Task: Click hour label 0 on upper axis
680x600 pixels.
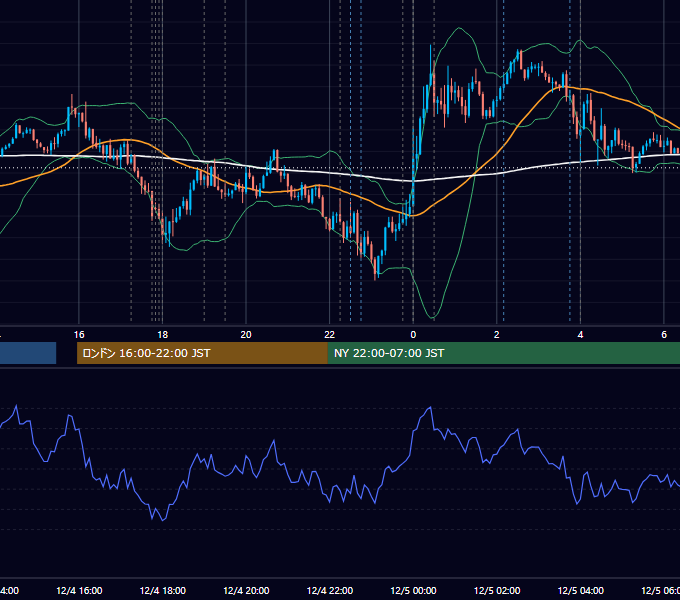Action: [x=413, y=335]
